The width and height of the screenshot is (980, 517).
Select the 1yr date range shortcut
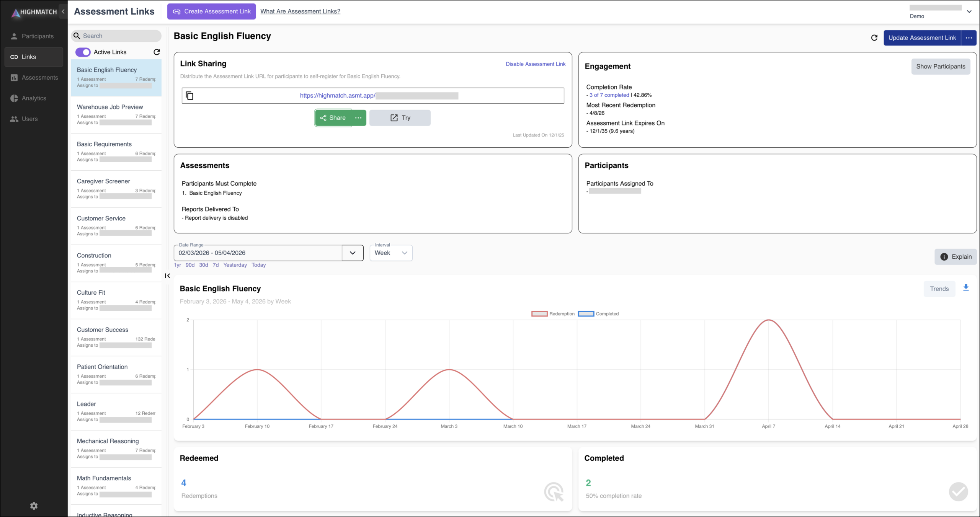178,265
